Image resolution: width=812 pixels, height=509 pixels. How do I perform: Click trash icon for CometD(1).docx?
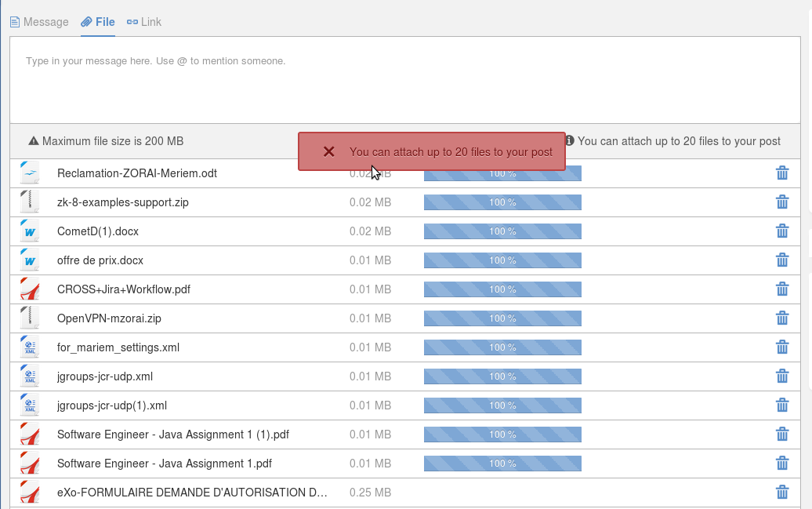click(x=782, y=231)
